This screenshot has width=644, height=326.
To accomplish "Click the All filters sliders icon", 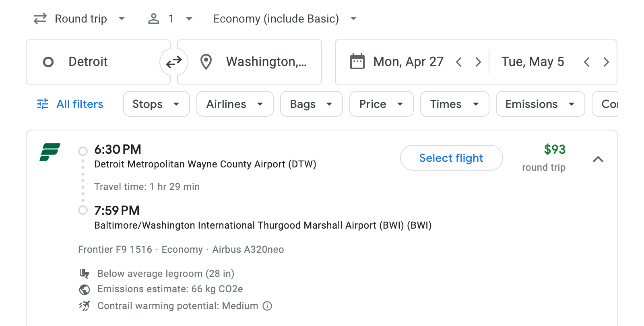I will (43, 104).
